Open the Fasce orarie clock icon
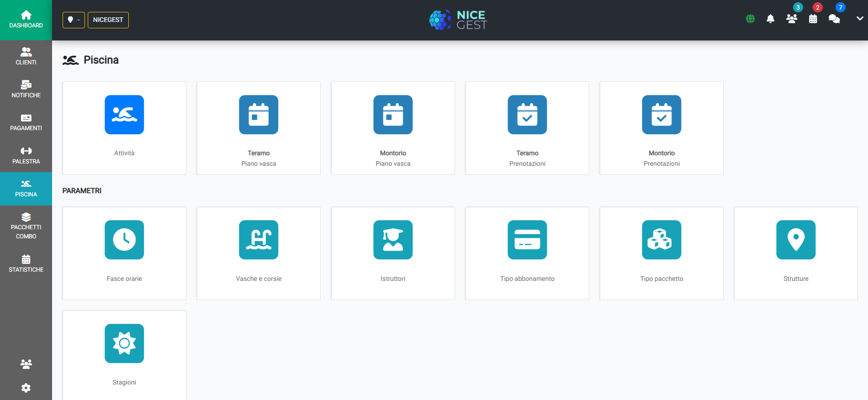Viewport: 868px width, 400px height. (124, 240)
